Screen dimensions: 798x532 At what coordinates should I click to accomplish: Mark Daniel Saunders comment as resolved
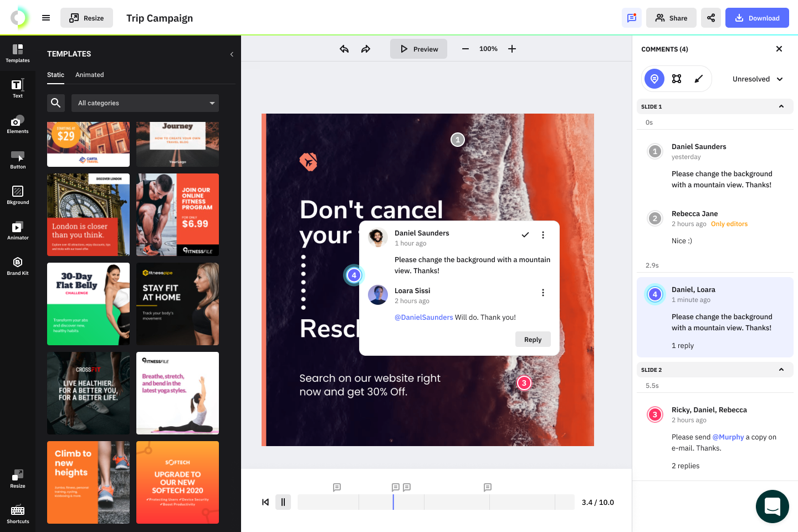click(525, 235)
